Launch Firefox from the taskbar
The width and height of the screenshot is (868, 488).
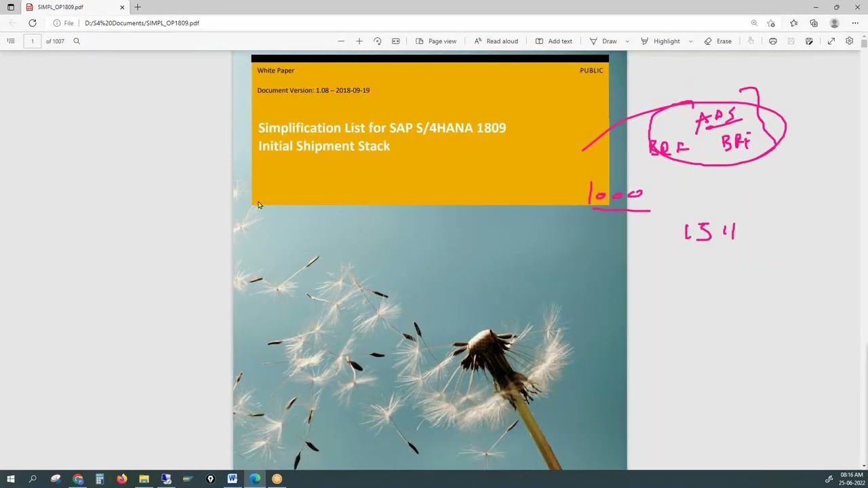pos(121,479)
